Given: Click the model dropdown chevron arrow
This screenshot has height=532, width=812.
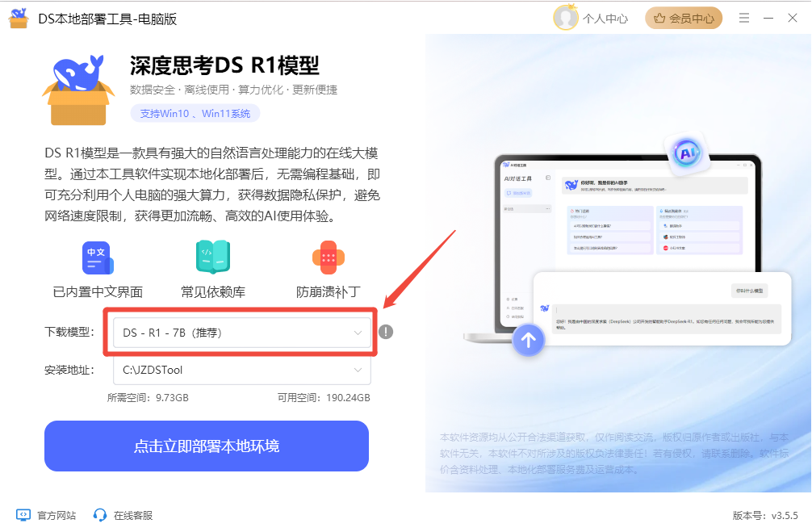Looking at the screenshot, I should pos(358,333).
